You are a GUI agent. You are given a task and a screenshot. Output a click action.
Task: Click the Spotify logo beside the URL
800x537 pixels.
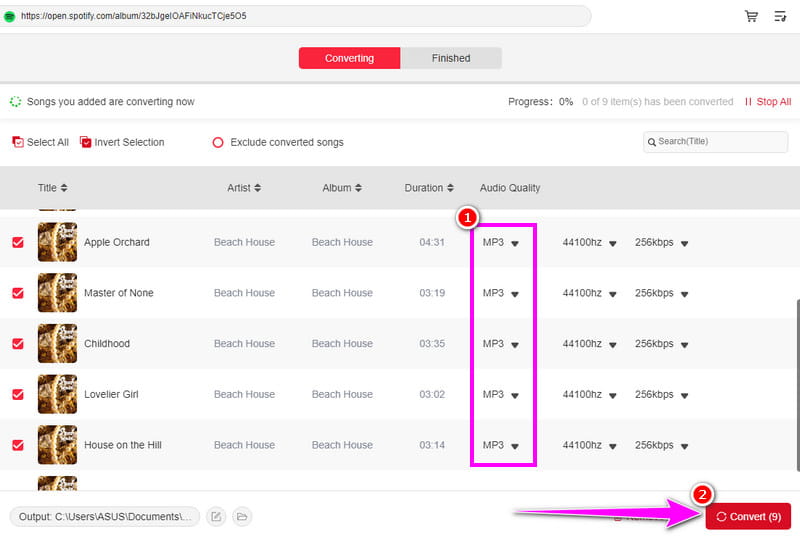tap(9, 16)
